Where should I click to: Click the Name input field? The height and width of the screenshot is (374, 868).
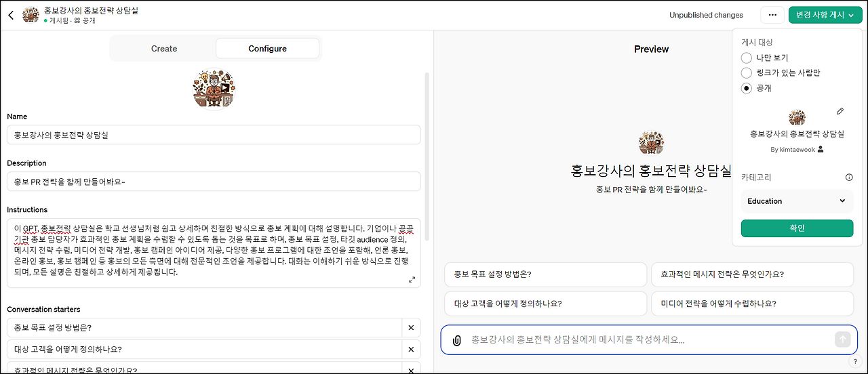[214, 135]
